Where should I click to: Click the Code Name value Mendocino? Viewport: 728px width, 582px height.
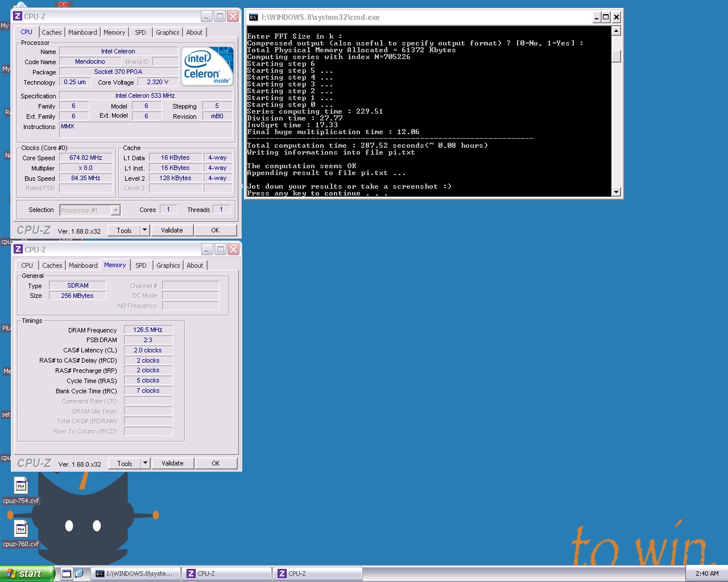[x=90, y=61]
